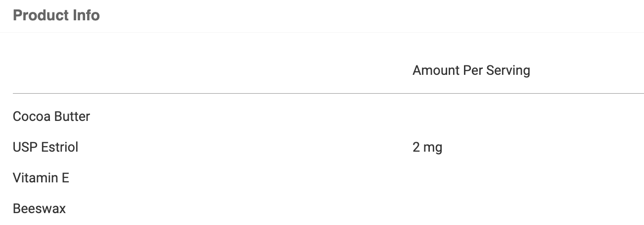Click the 2 mg amount value
The width and height of the screenshot is (644, 225).
pos(427,147)
